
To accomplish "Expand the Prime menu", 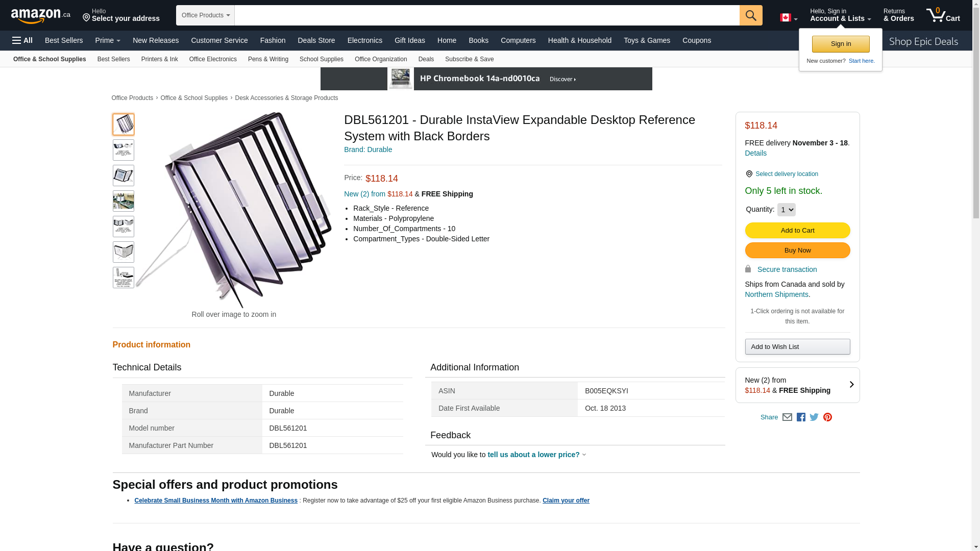I will point(108,40).
